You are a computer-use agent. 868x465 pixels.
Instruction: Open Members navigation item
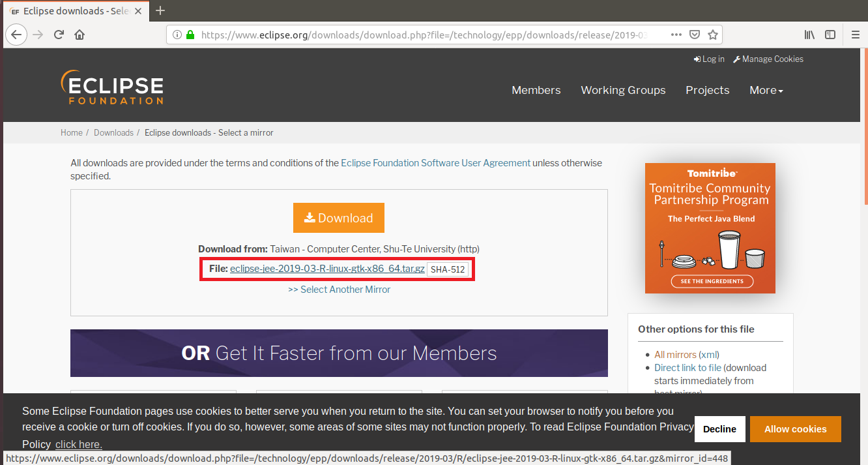(536, 90)
